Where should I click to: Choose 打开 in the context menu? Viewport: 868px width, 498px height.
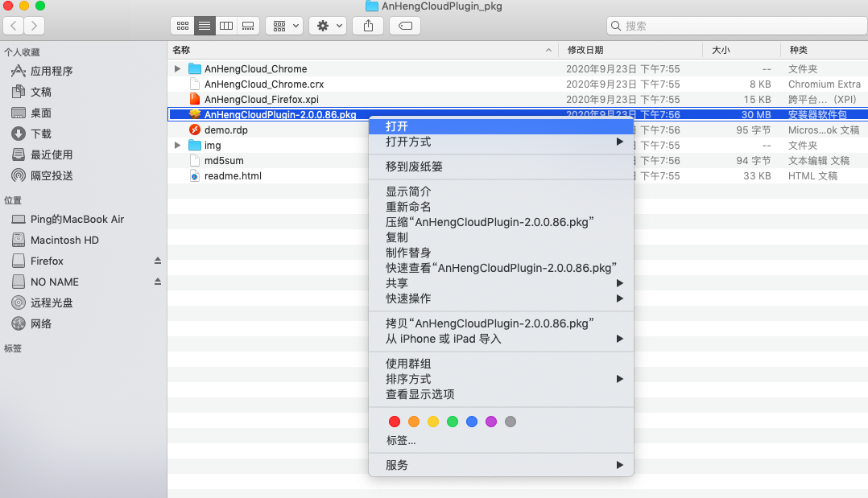[501, 127]
